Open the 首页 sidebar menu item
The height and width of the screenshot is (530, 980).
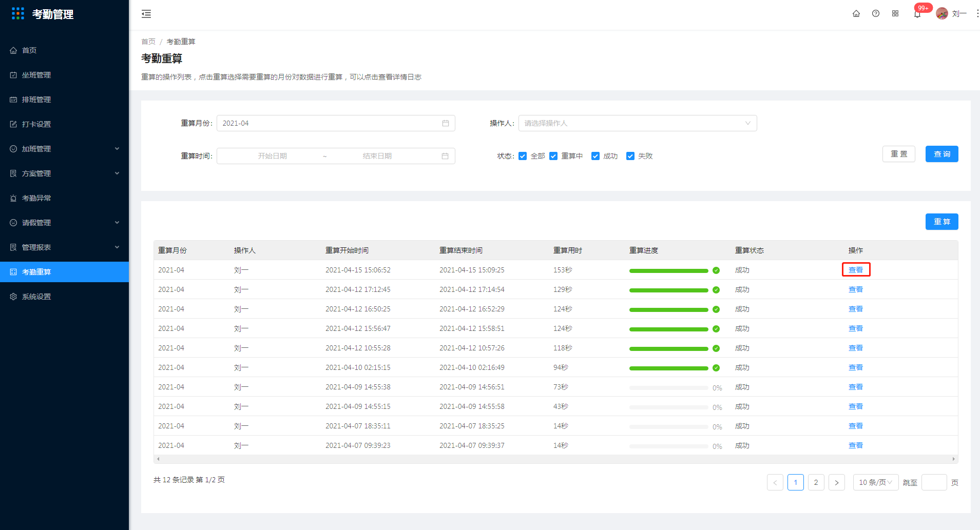coord(65,50)
